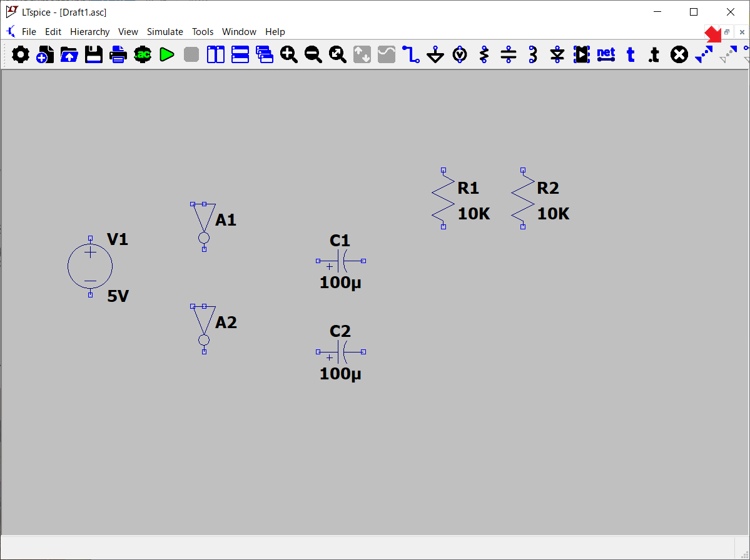Save the schematic with floppy disk icon
Screen dimensions: 750x560
click(94, 55)
